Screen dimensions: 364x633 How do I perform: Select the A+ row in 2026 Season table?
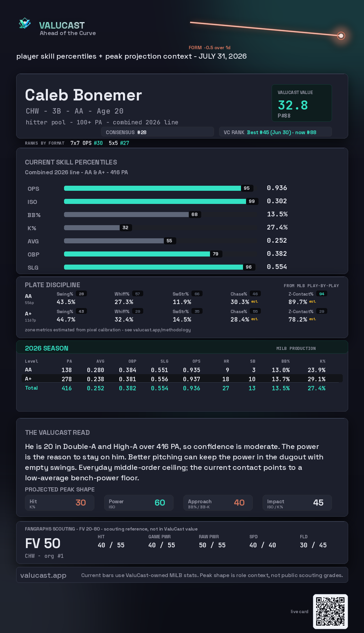[182, 379]
